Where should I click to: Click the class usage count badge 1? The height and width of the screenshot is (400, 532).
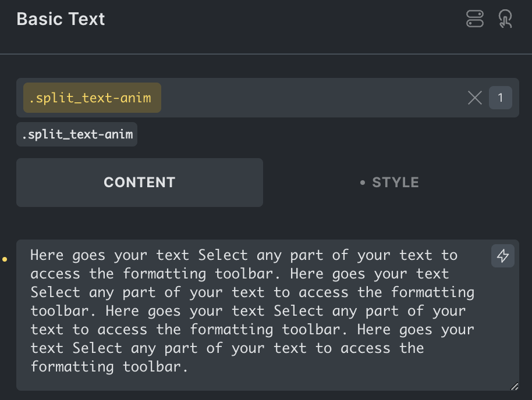[500, 98]
